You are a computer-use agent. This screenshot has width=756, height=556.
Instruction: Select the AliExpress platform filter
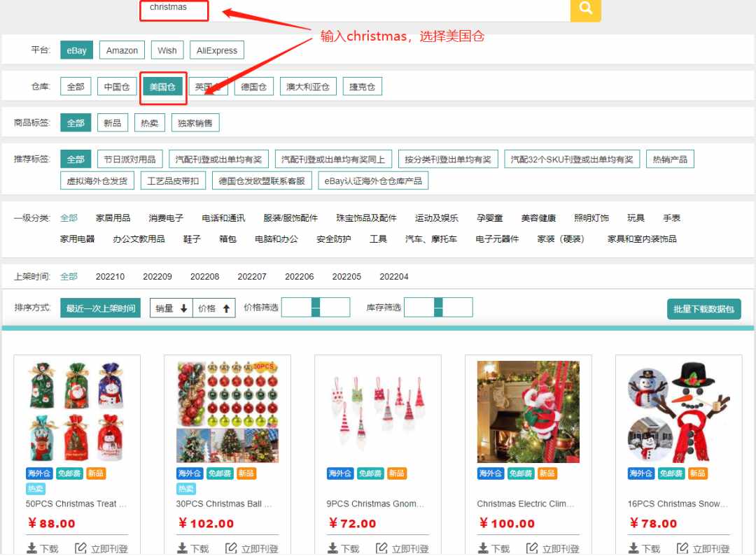click(x=217, y=50)
